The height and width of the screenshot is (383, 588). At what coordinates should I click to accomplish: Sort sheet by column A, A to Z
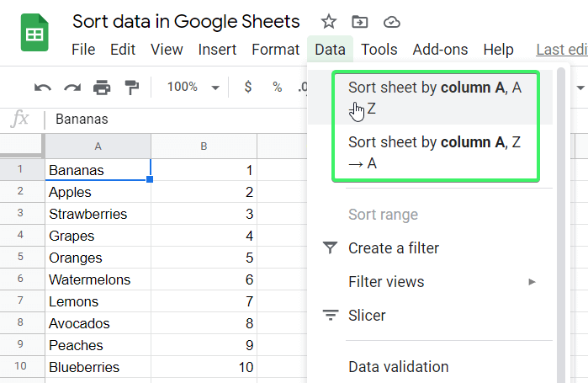point(434,97)
